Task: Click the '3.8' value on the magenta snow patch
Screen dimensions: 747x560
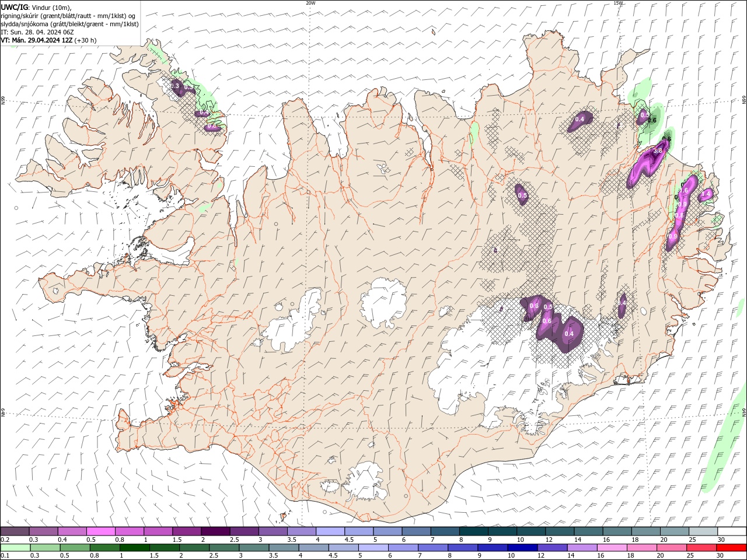Action: coord(658,150)
